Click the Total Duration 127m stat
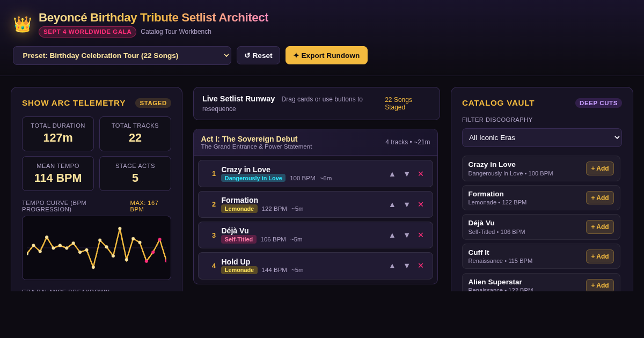The image size is (644, 338). 58,134
